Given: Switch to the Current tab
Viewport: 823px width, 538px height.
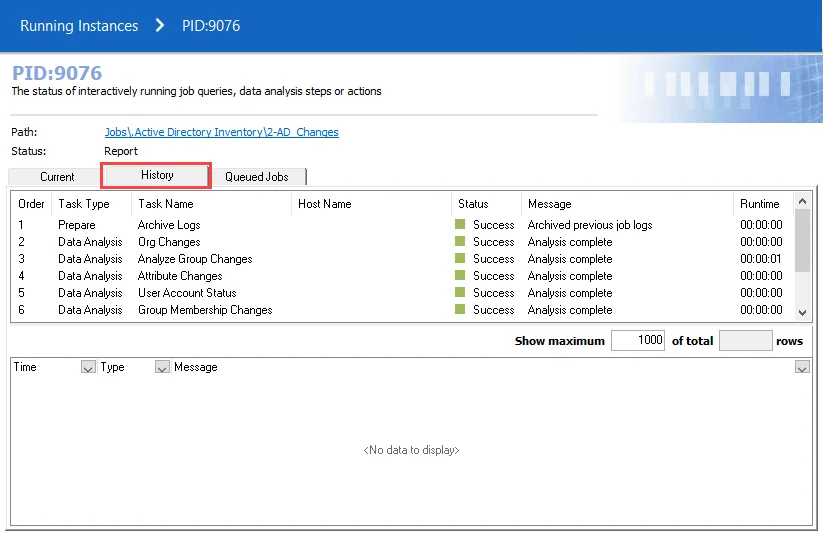Looking at the screenshot, I should [x=57, y=177].
